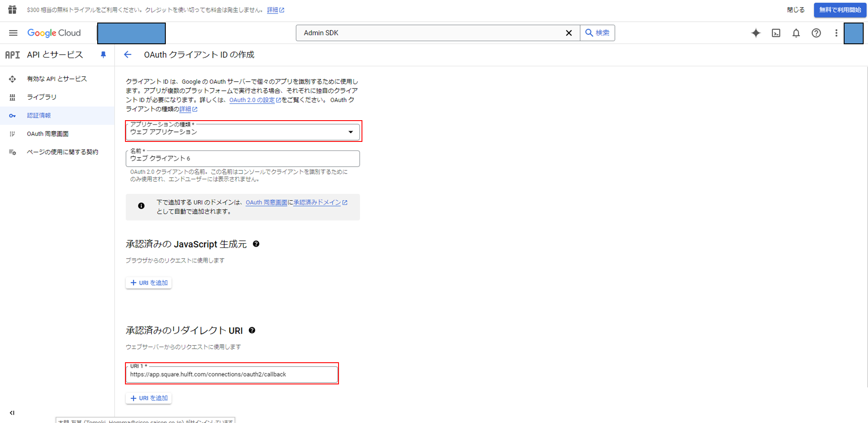Click the 無料で利用開始 button
868x423 pixels.
(x=840, y=10)
